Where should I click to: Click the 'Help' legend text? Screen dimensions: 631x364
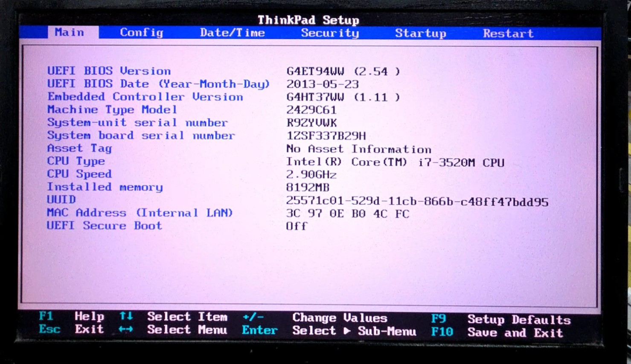point(89,316)
